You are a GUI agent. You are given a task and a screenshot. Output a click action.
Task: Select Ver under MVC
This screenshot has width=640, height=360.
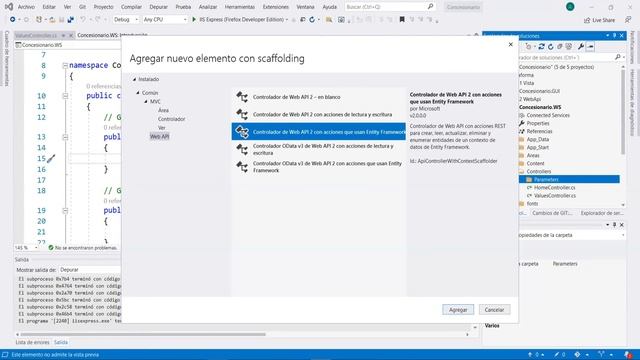[162, 128]
